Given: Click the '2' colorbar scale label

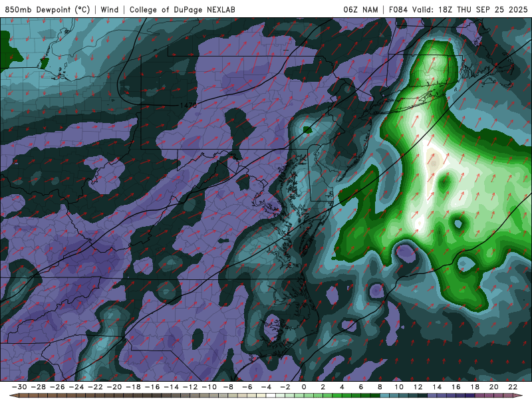Looking at the screenshot, I should click(x=323, y=387).
